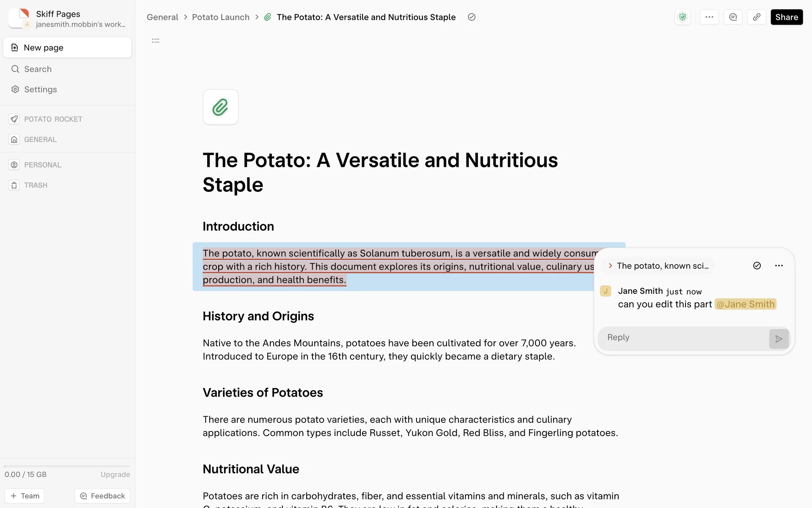The height and width of the screenshot is (508, 812).
Task: Click the black Share button
Action: [x=786, y=17]
